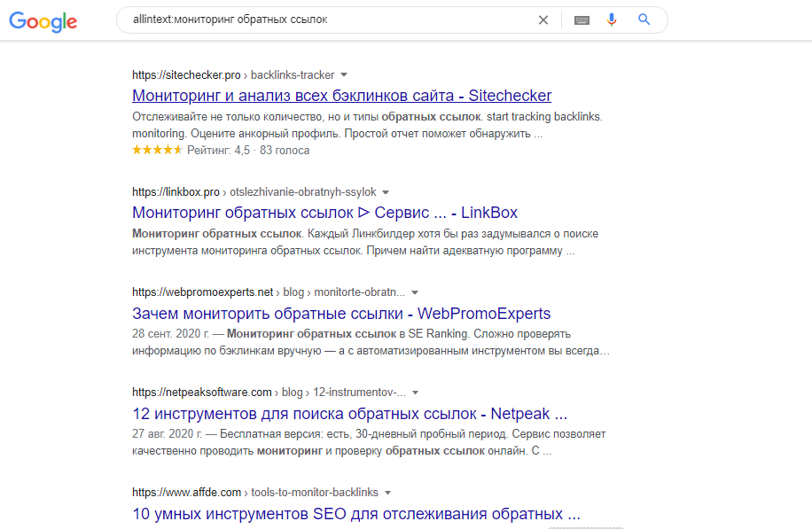Click the www.affde.com tools-to-monitor-backlinks URL

(x=254, y=493)
